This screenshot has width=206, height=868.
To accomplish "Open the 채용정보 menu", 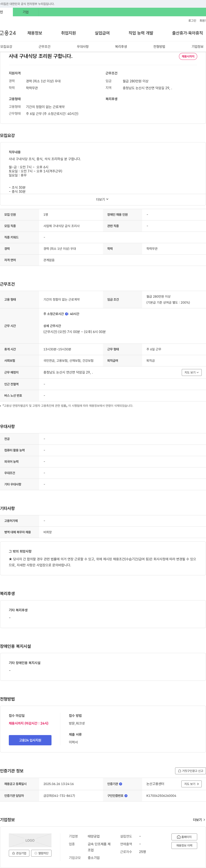I will click(x=35, y=33).
